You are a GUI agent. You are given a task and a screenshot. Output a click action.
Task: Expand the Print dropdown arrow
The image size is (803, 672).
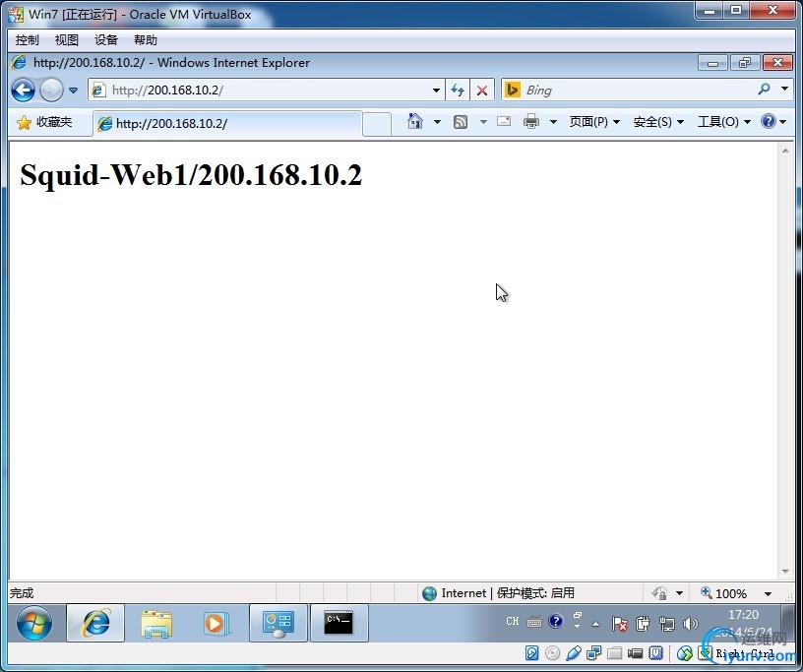click(553, 122)
